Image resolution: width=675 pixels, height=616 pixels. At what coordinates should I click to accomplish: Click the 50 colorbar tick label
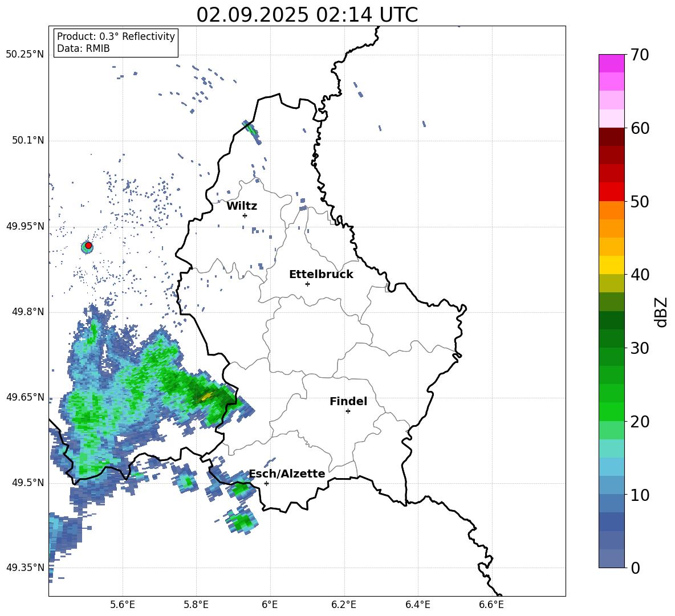[x=640, y=201]
